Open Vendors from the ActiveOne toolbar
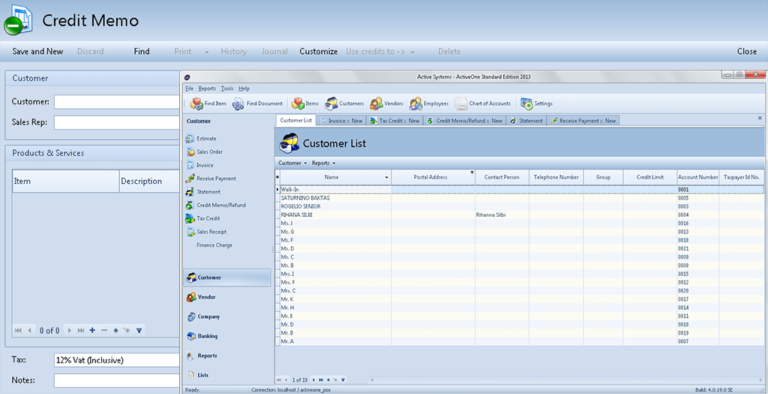This screenshot has width=768, height=394. pos(386,103)
